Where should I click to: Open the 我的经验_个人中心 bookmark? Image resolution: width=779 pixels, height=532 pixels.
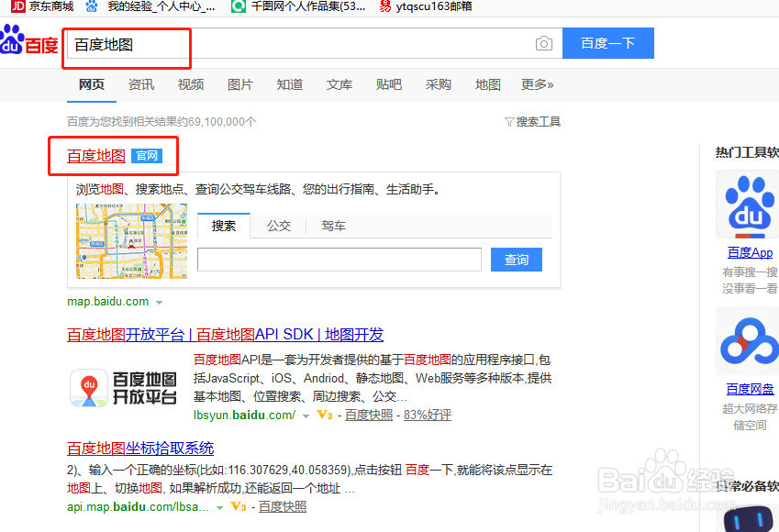click(x=151, y=6)
